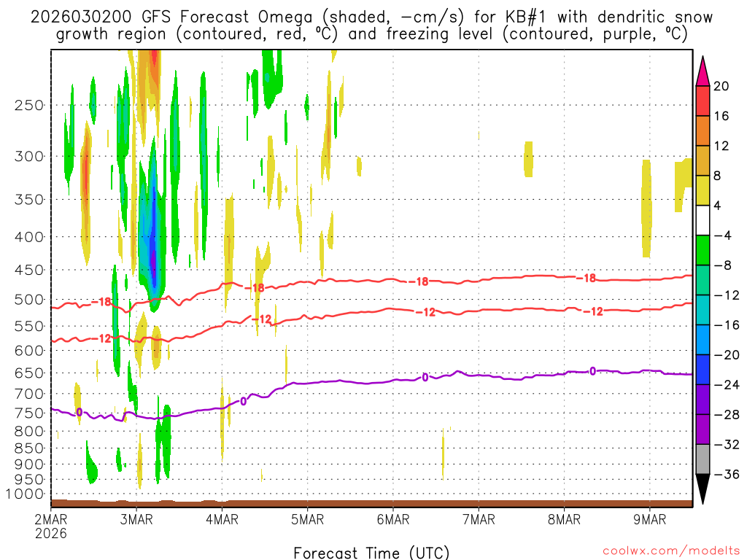Click the colorbar value label 20
Image resolution: width=747 pixels, height=560 pixels.
point(721,86)
